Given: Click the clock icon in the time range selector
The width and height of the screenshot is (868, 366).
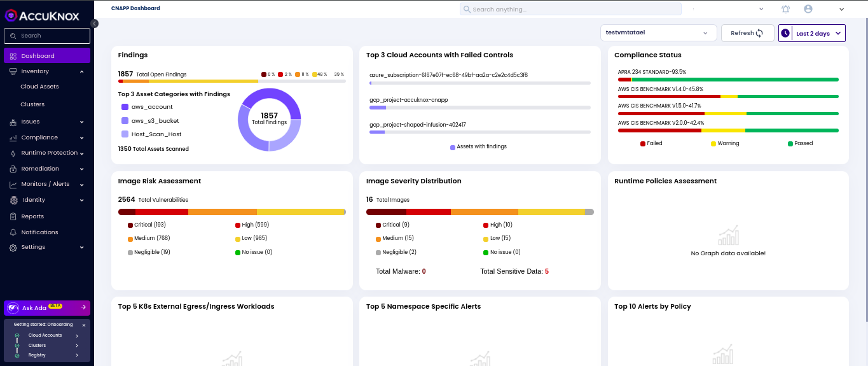Looking at the screenshot, I should pyautogui.click(x=785, y=33).
